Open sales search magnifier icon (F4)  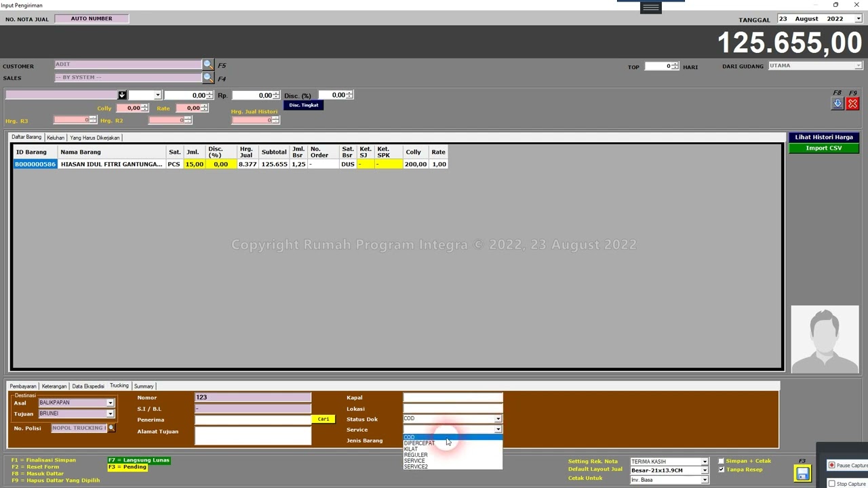pyautogui.click(x=208, y=77)
